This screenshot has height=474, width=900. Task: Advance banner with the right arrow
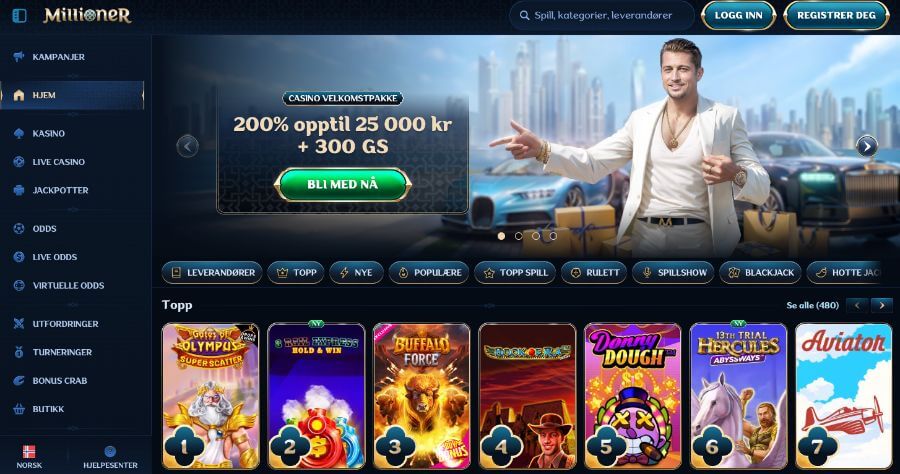(867, 146)
